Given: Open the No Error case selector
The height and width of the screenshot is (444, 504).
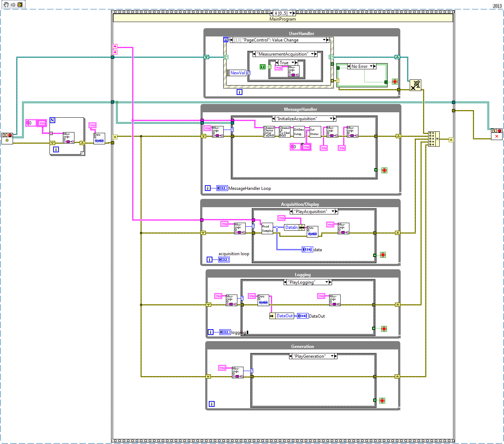Looking at the screenshot, I should (x=362, y=66).
